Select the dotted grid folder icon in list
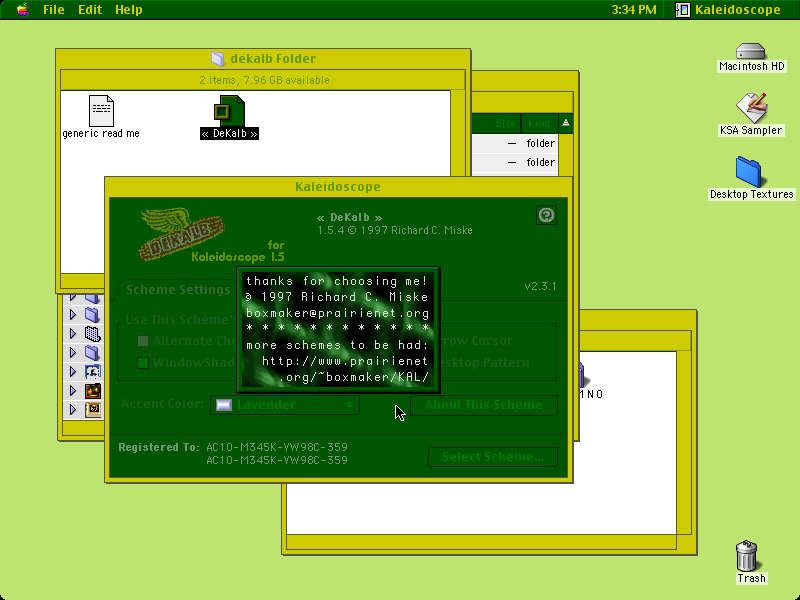Screen dimensions: 800x600 click(92, 334)
